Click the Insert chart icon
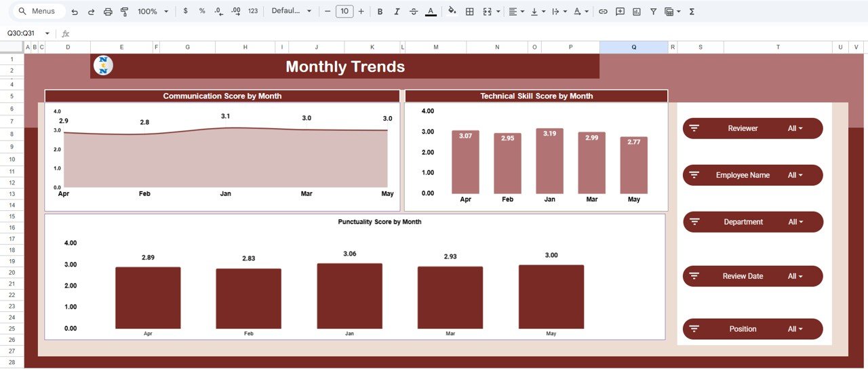 (x=636, y=12)
